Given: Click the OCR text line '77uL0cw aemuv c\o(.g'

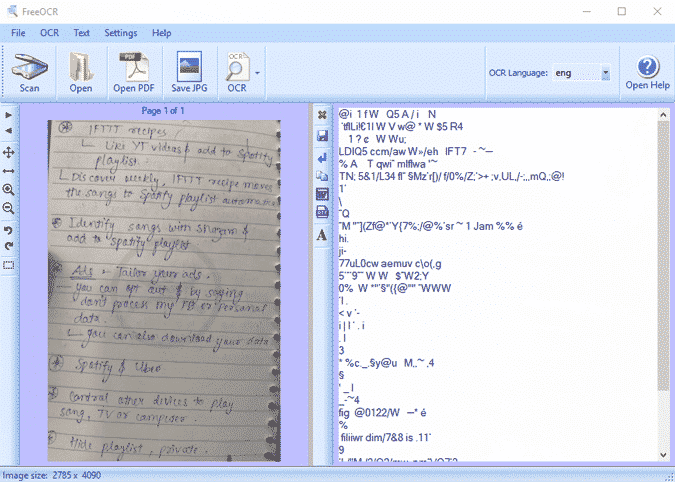Looking at the screenshot, I should (x=390, y=264).
